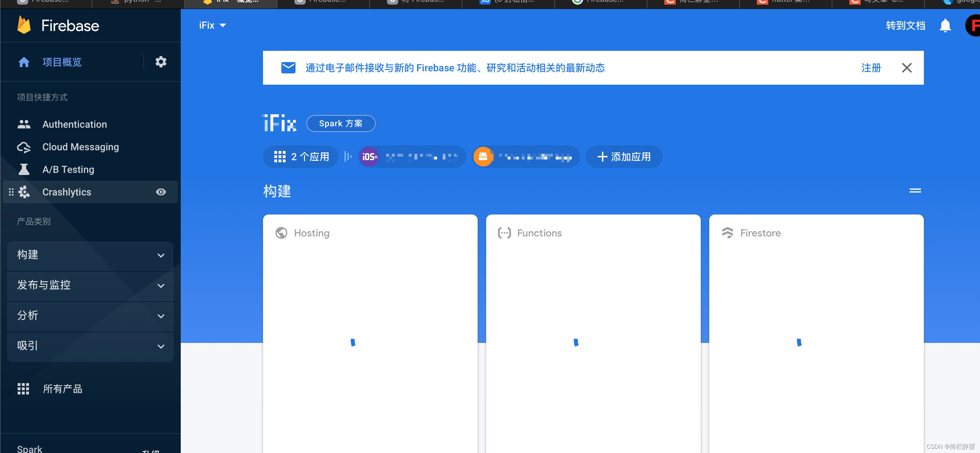Open Cloud Messaging from the sidebar
This screenshot has width=980, height=453.
coord(80,147)
